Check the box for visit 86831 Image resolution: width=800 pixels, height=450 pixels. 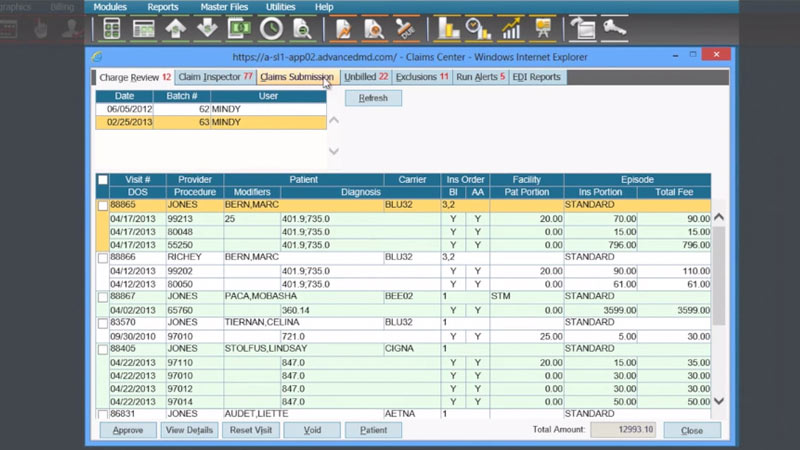click(103, 414)
